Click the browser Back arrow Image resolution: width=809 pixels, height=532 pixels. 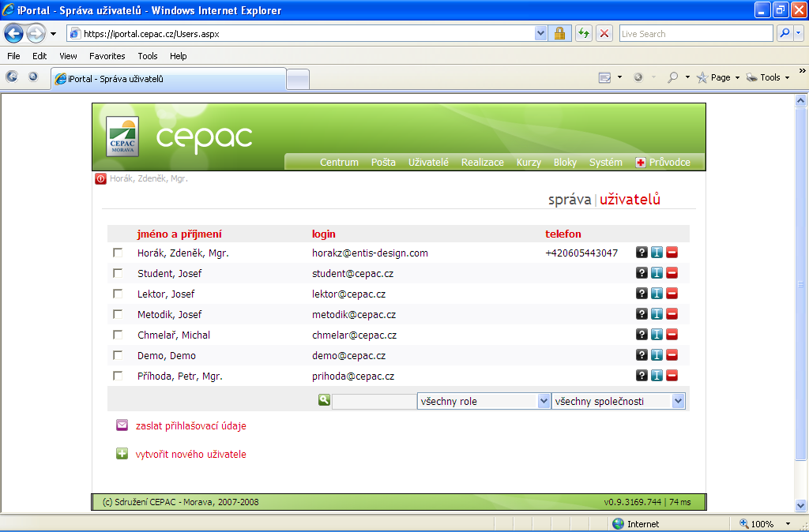click(x=13, y=33)
